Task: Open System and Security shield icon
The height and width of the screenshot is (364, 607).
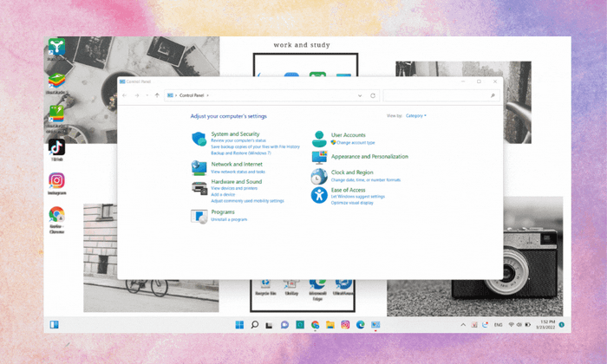Action: coord(199,139)
